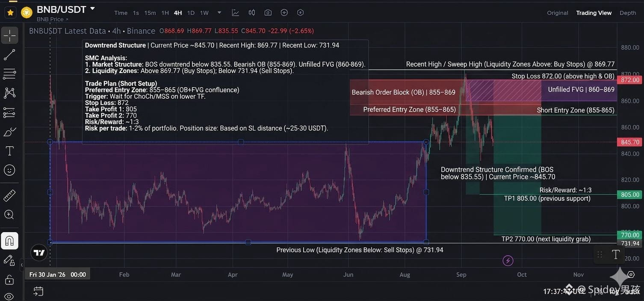Open the candlestick chart type icon

(252, 13)
